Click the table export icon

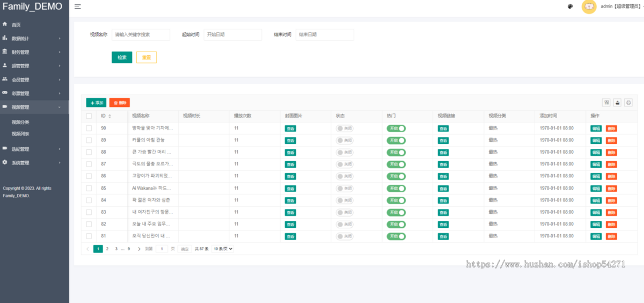pyautogui.click(x=618, y=102)
